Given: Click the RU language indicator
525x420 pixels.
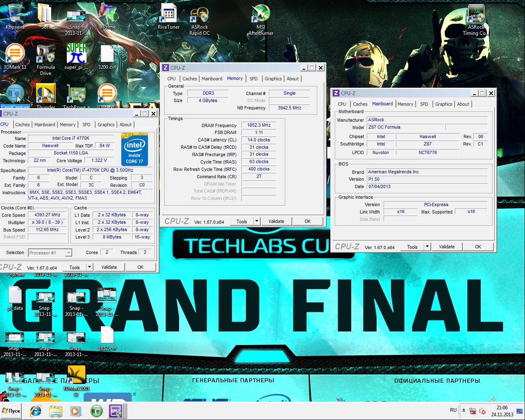Looking at the screenshot, I should tap(453, 410).
